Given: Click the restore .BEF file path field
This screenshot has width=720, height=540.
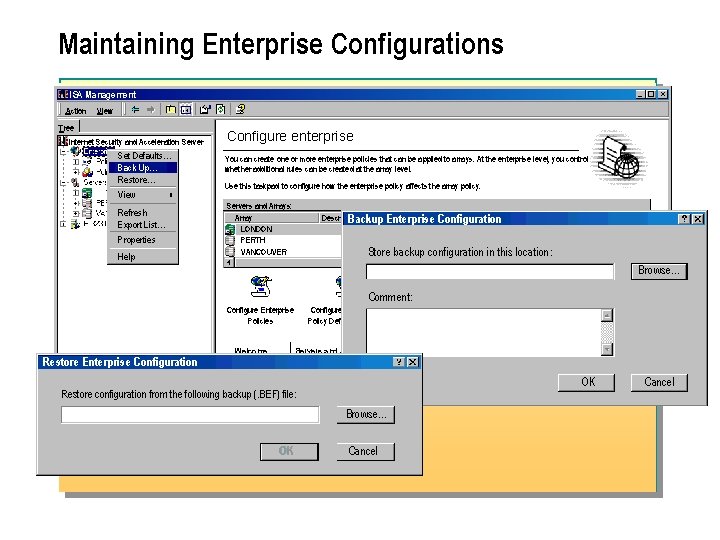Looking at the screenshot, I should (190, 415).
